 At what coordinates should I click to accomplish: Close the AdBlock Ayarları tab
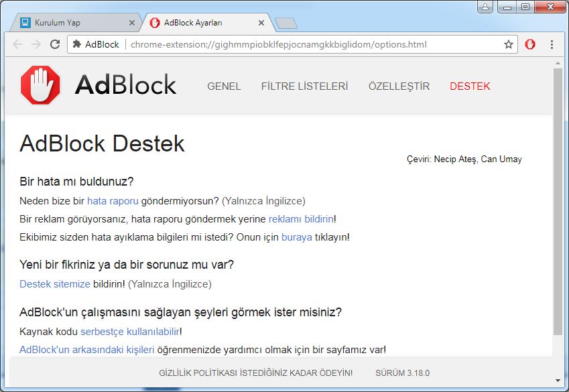point(261,23)
